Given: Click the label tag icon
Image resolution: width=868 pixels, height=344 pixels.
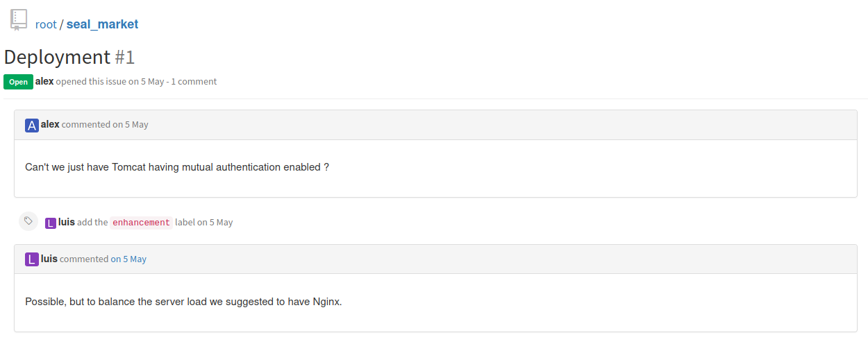Looking at the screenshot, I should (28, 221).
